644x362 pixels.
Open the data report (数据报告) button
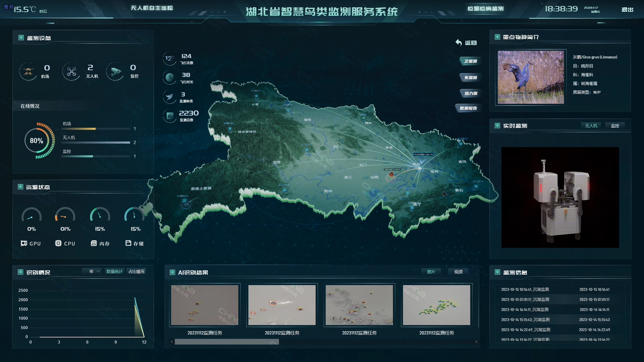point(468,108)
